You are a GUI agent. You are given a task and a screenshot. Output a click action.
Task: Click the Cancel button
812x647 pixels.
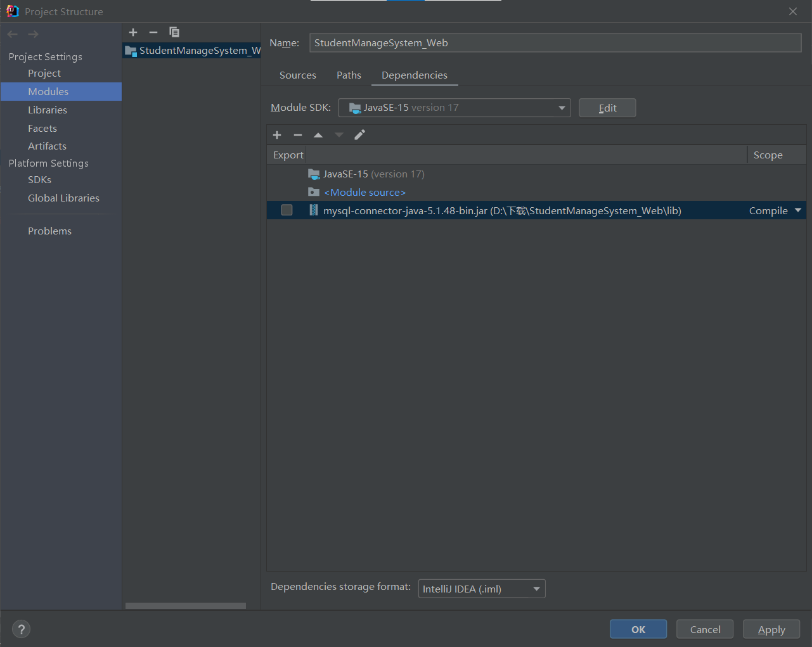pos(705,629)
